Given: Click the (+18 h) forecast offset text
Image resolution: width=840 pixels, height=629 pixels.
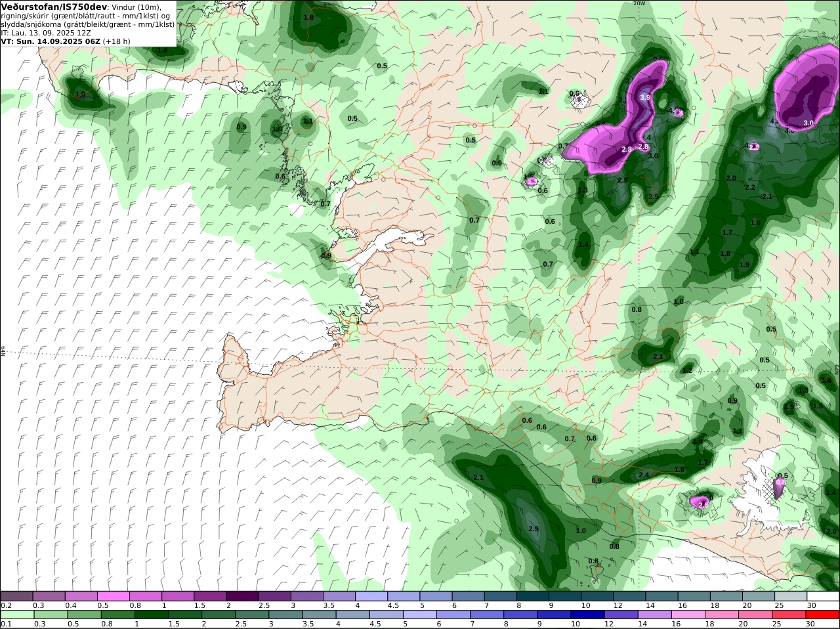Looking at the screenshot, I should tap(117, 41).
